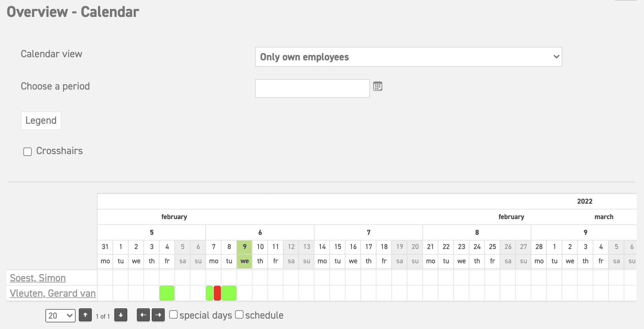Click the march month header

[x=604, y=217]
